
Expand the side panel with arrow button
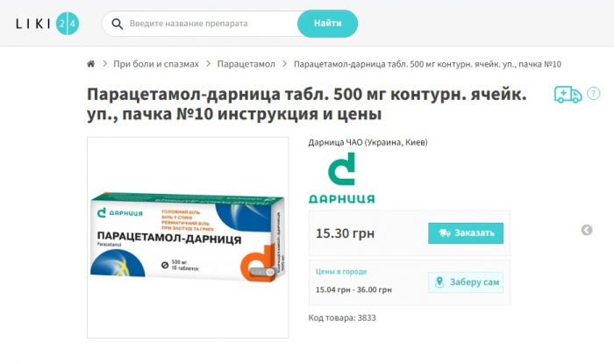pyautogui.click(x=587, y=231)
